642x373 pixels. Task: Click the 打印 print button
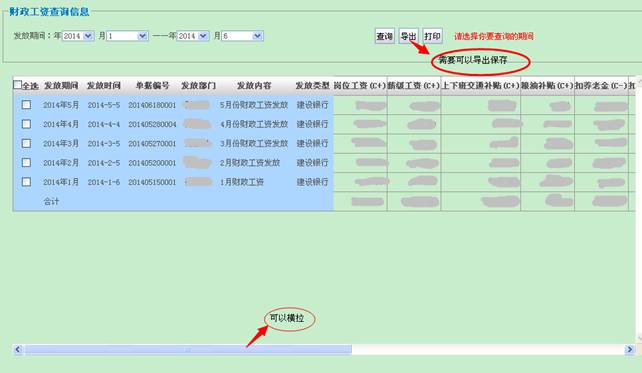432,36
